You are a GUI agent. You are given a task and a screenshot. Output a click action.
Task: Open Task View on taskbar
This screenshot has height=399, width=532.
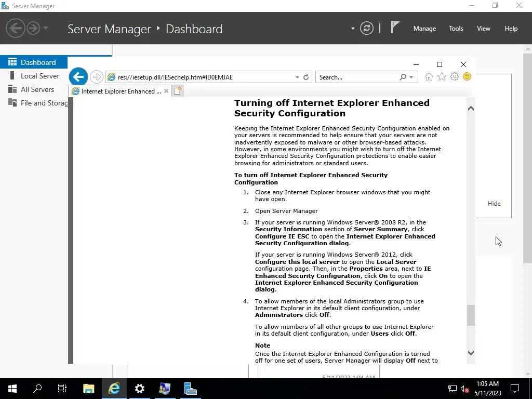tap(62, 389)
